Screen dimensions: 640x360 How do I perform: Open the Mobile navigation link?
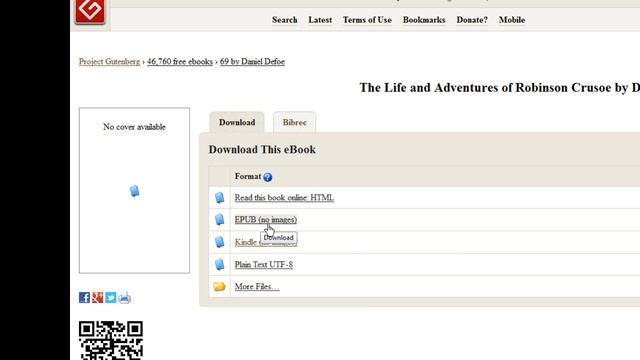512,20
